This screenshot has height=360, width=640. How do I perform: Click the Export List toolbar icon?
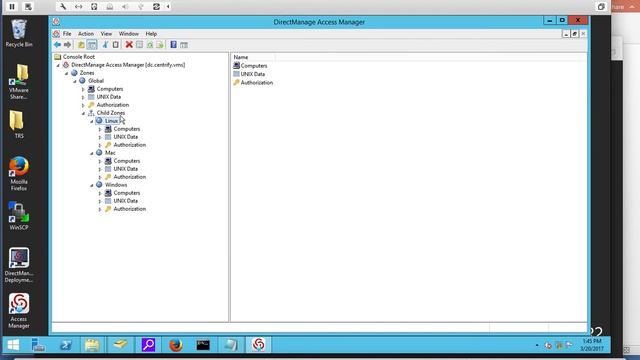(160, 45)
